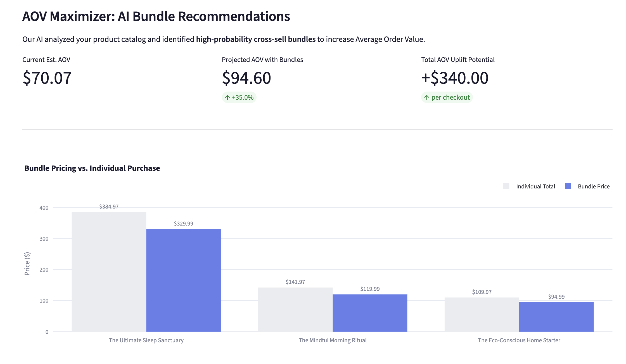Click the up arrow in the +35.0% badge
The width and height of the screenshot is (626, 364).
pos(227,97)
